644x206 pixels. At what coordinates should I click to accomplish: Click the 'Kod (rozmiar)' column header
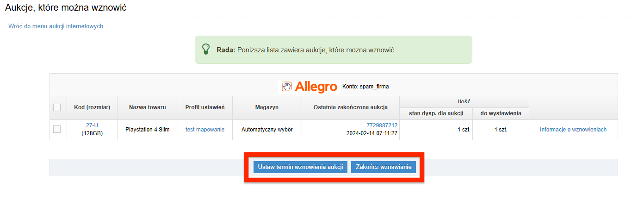(x=92, y=107)
